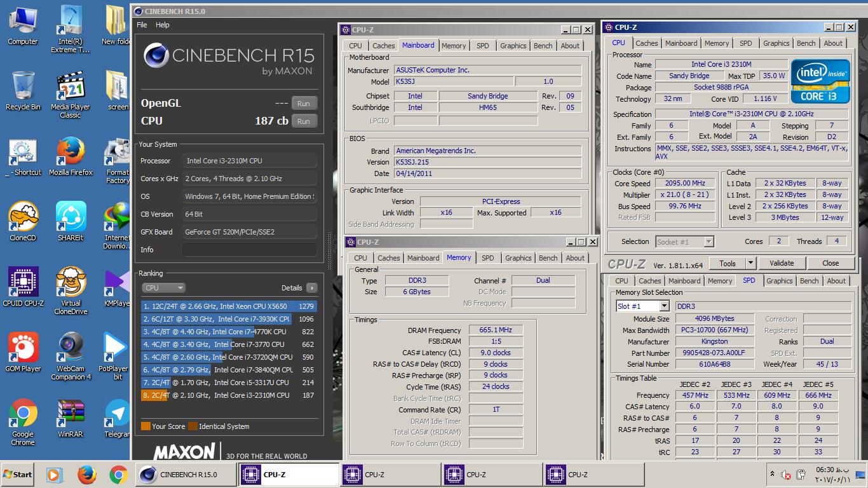Open WebCam Companion 4 desktop icon
868x488 pixels.
pos(71,356)
